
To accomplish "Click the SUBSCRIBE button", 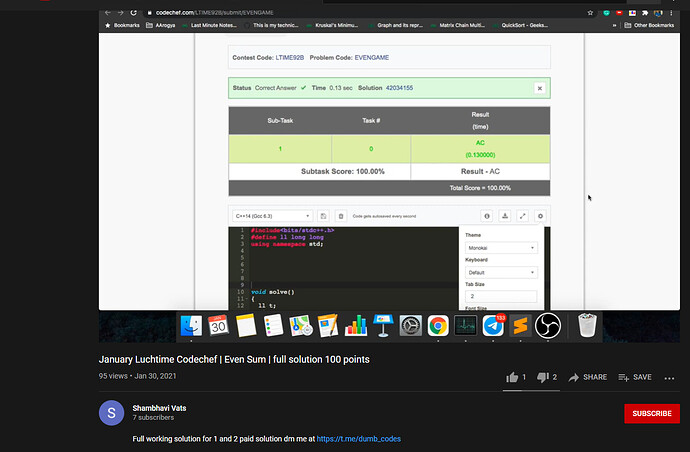I will (652, 414).
